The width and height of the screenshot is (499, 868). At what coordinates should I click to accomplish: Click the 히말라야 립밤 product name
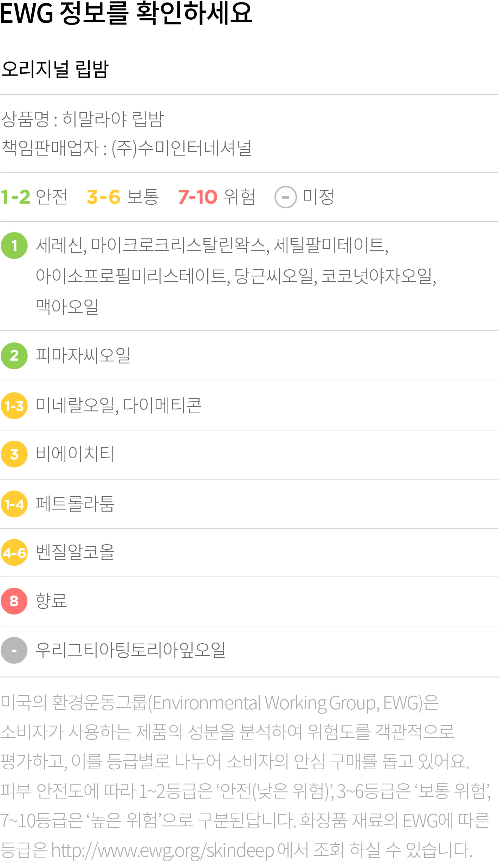pyautogui.click(x=113, y=119)
